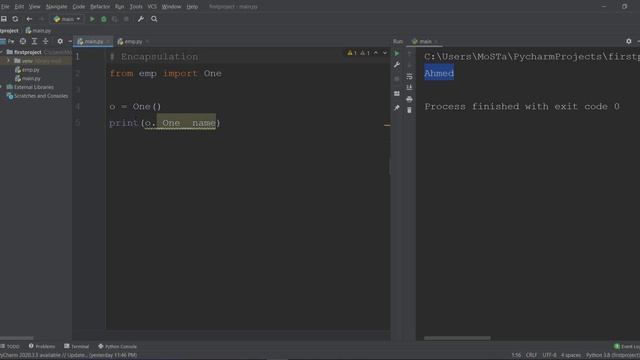
Task: Rerun main with Run panel play icon
Action: click(396, 53)
